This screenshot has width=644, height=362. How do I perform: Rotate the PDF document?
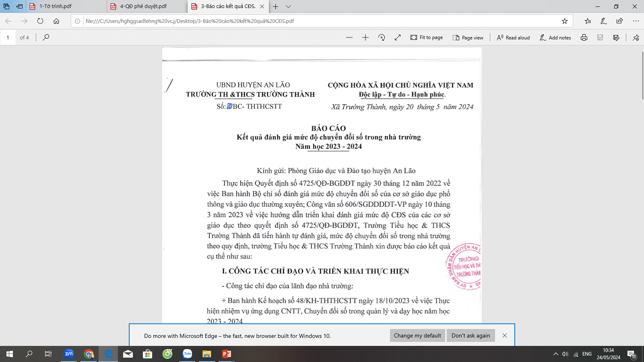382,37
